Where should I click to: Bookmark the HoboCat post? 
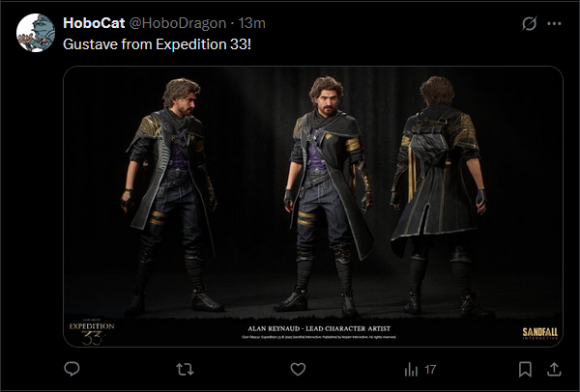525,369
